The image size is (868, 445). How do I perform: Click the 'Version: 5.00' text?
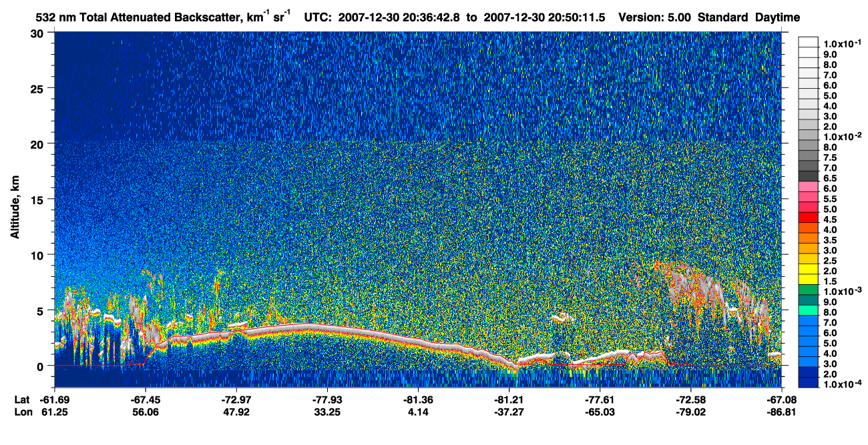click(x=656, y=17)
